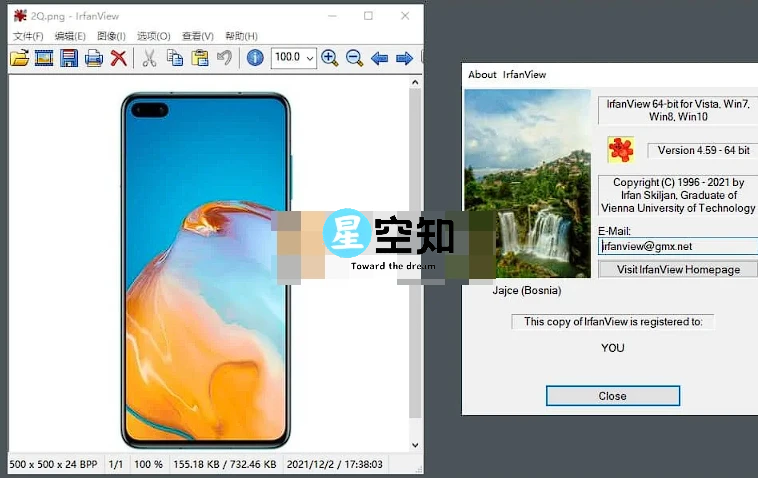Click the Save floppy disk icon
758x478 pixels.
tap(69, 58)
